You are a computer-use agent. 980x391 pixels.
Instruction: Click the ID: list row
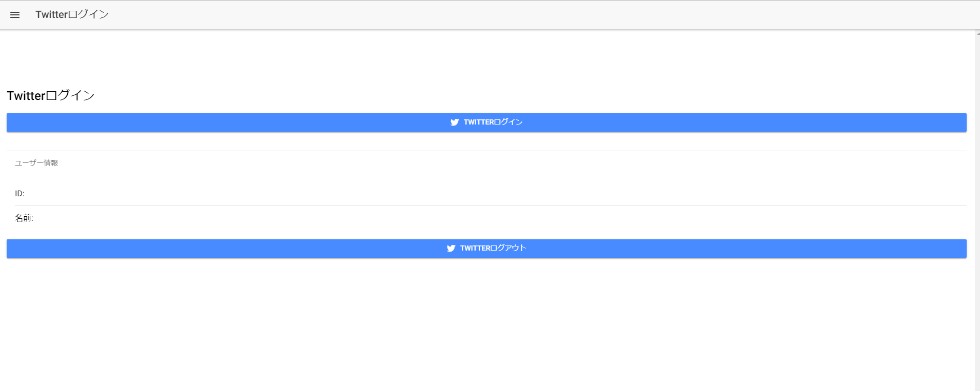tap(19, 194)
